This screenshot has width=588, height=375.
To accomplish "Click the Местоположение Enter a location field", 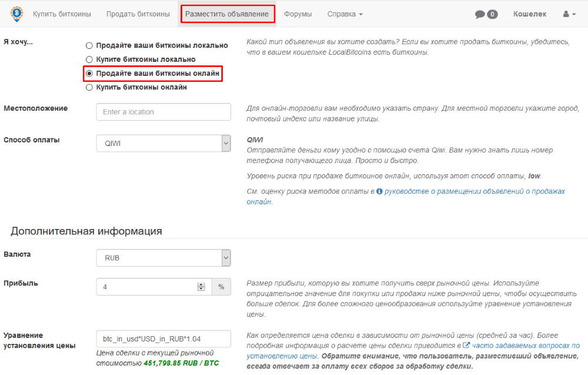I will (x=163, y=112).
